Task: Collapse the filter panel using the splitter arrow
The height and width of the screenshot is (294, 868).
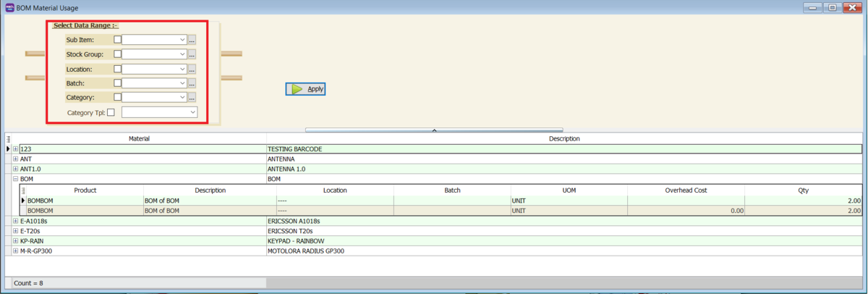Action: click(434, 130)
